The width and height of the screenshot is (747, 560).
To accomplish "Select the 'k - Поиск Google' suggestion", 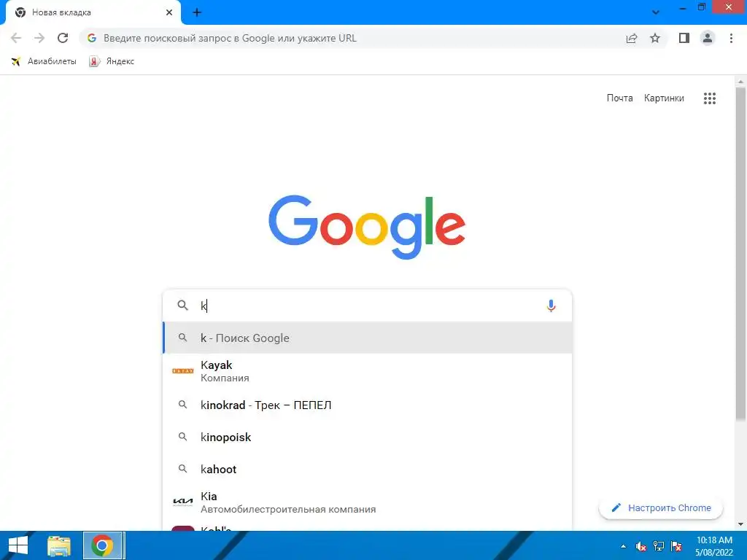I will 368,338.
